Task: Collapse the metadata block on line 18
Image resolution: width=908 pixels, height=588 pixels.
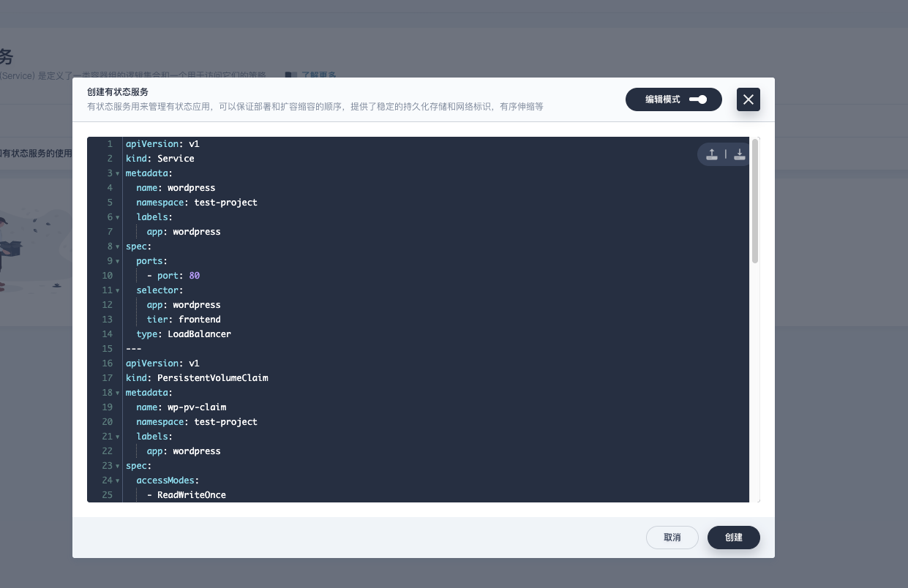Action: pyautogui.click(x=118, y=393)
